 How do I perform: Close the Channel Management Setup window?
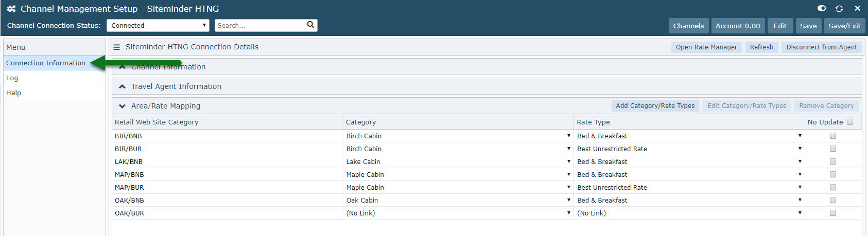(x=857, y=8)
